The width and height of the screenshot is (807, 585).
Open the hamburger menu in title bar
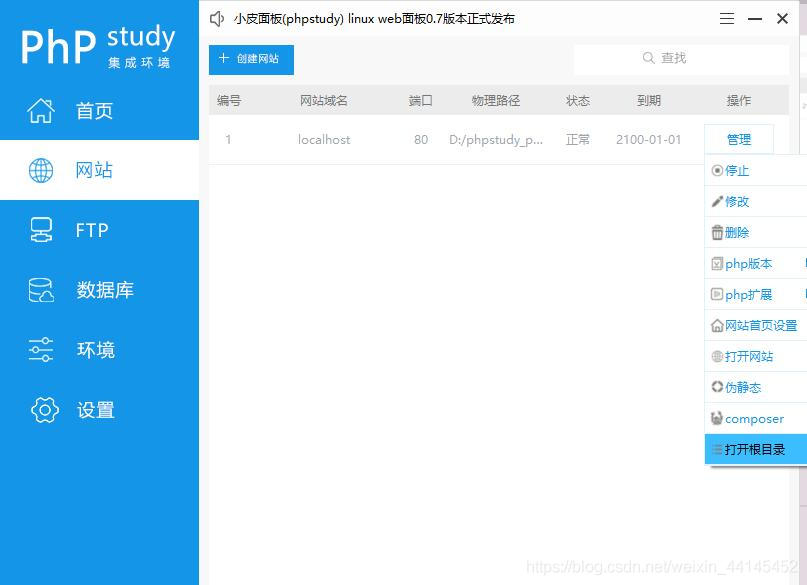(x=727, y=19)
